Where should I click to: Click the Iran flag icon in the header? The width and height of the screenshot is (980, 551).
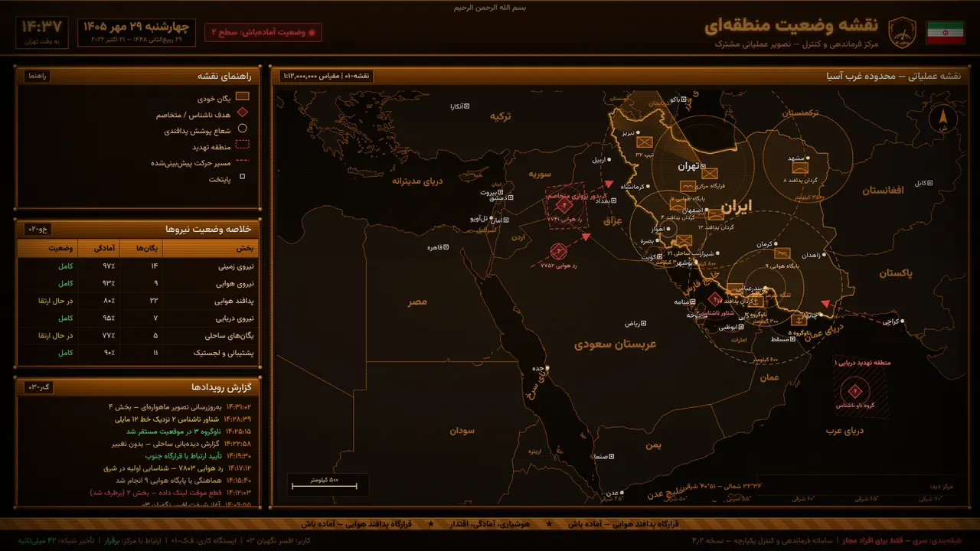945,33
